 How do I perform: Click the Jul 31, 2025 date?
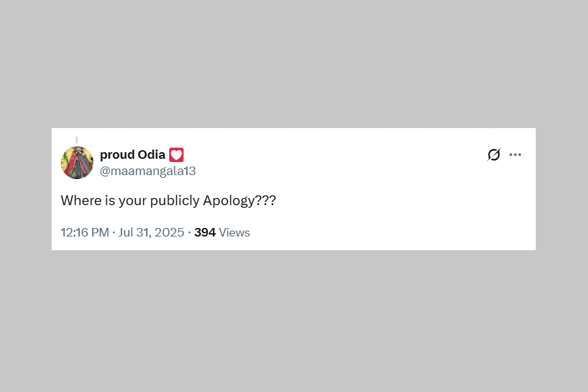pos(152,233)
